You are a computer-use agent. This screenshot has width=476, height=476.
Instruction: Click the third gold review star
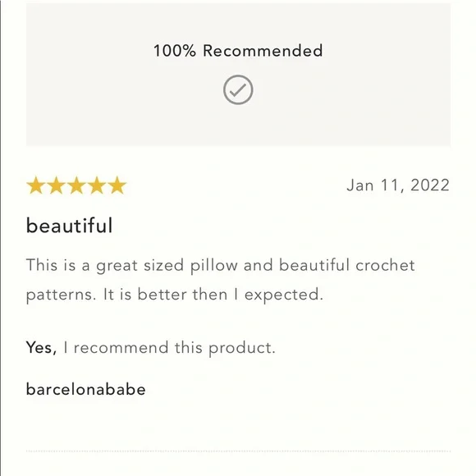pos(76,185)
